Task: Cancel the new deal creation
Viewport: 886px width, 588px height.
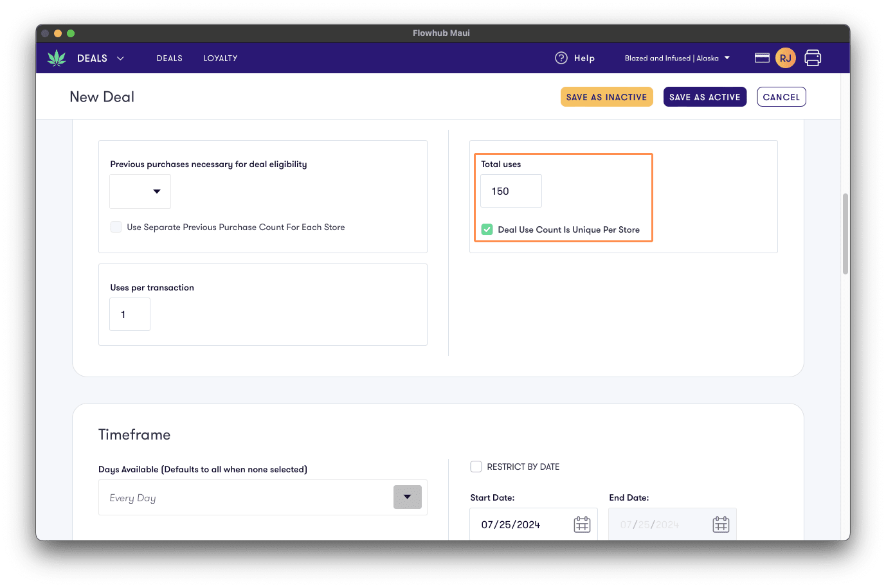Action: tap(781, 96)
